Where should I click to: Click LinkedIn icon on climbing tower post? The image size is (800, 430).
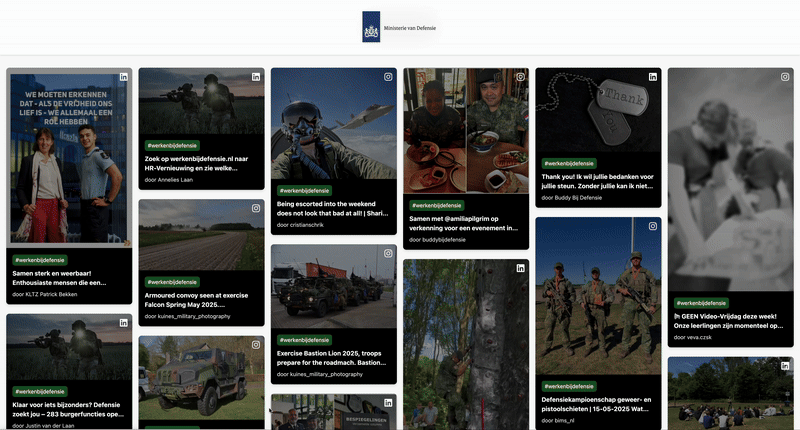click(520, 268)
